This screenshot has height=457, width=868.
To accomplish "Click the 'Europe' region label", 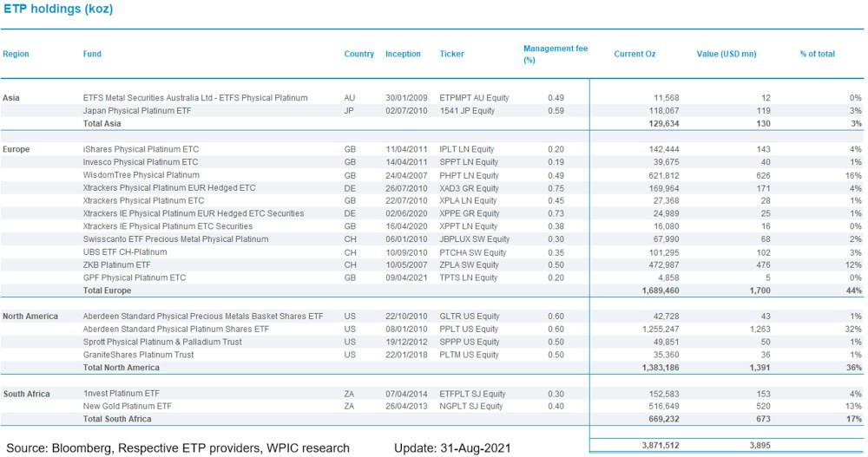I will pyautogui.click(x=16, y=149).
